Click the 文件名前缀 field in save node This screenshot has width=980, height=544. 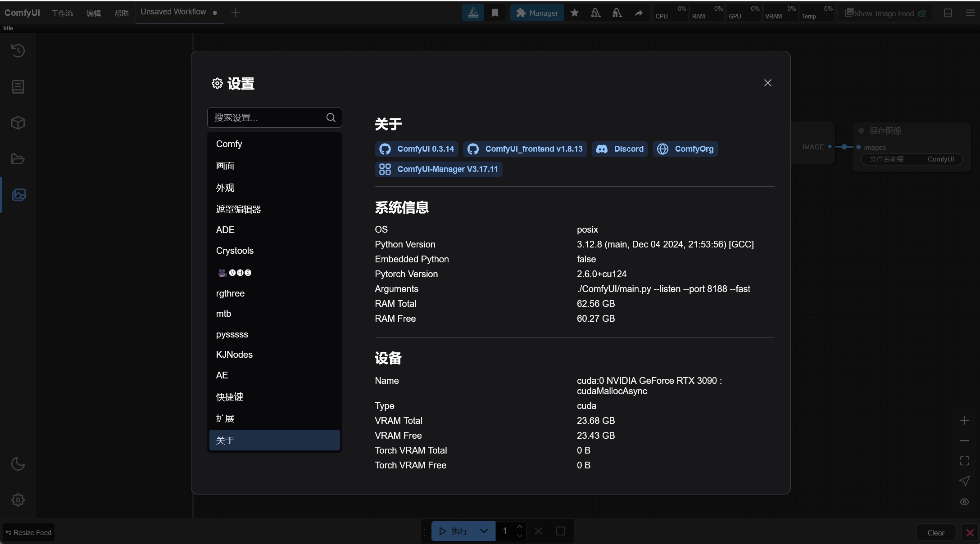(x=912, y=159)
